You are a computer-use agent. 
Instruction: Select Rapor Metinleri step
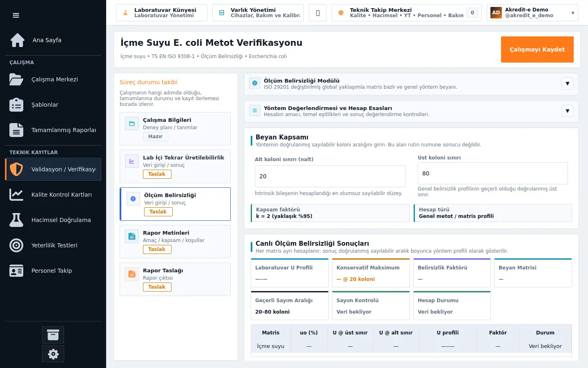(175, 242)
